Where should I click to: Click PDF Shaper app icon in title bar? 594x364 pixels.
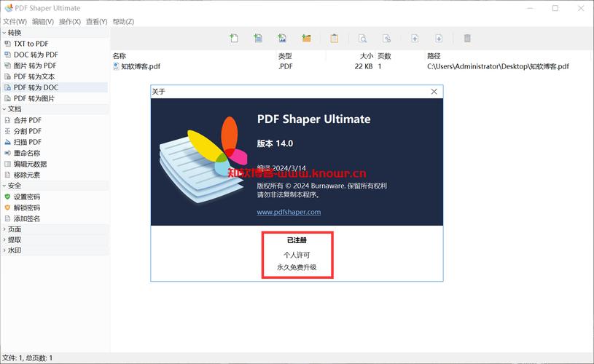click(8, 8)
